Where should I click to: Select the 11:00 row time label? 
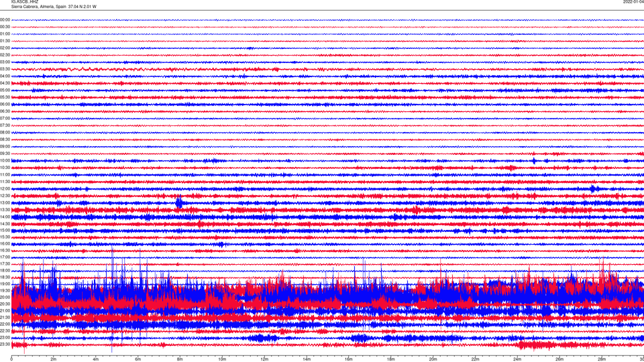[x=5, y=175]
